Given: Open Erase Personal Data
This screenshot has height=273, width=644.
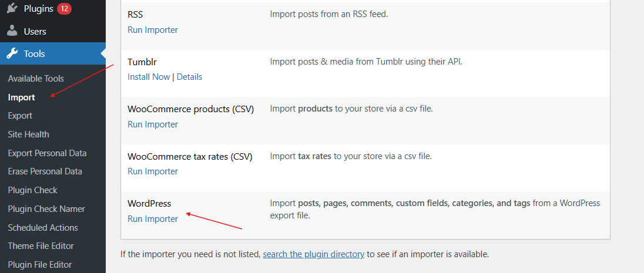Looking at the screenshot, I should [x=45, y=171].
